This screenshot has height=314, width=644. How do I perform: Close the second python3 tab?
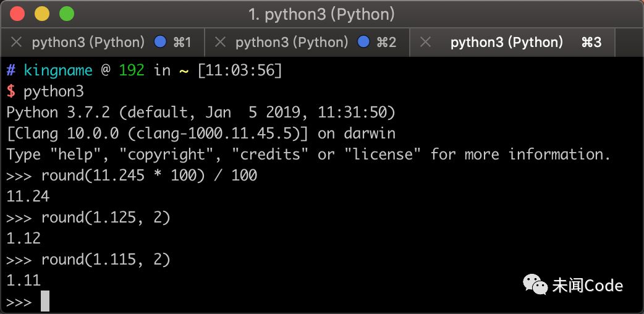coord(219,43)
